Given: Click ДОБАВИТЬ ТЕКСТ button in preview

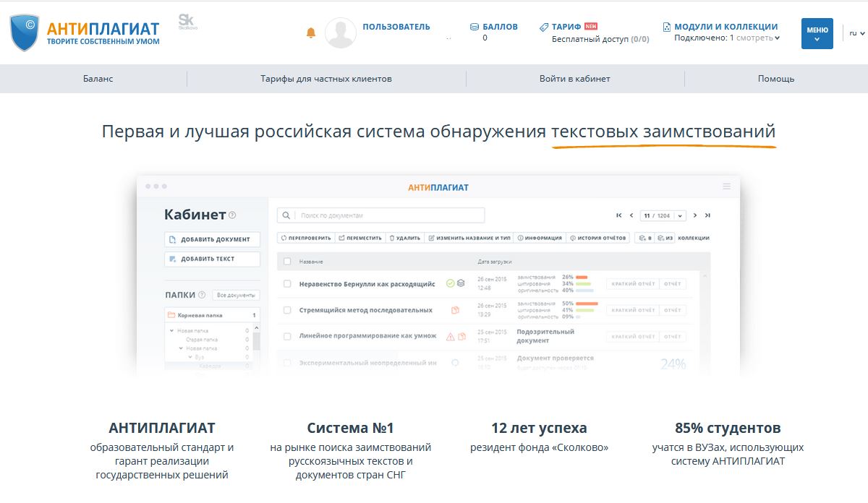Looking at the screenshot, I should coord(211,259).
